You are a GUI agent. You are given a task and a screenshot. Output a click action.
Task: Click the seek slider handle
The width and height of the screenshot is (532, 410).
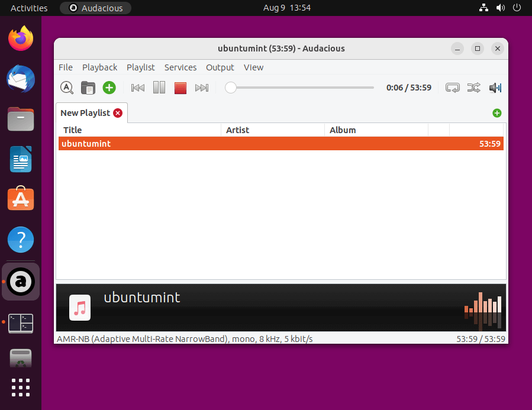[231, 88]
